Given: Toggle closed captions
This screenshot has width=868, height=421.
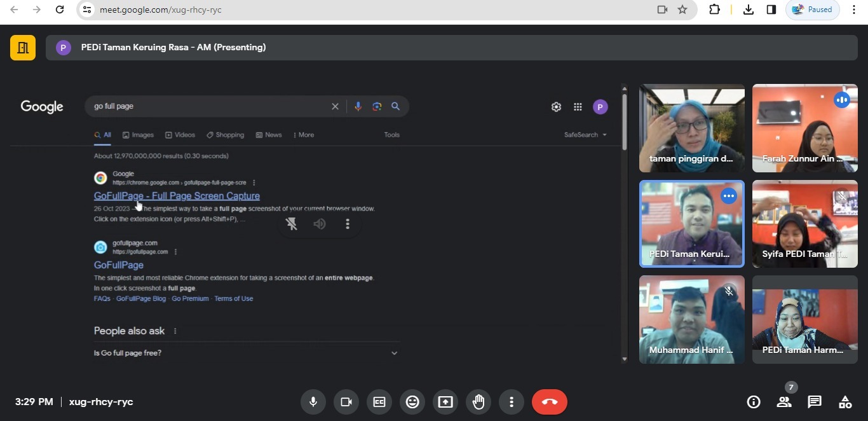Looking at the screenshot, I should tap(379, 402).
